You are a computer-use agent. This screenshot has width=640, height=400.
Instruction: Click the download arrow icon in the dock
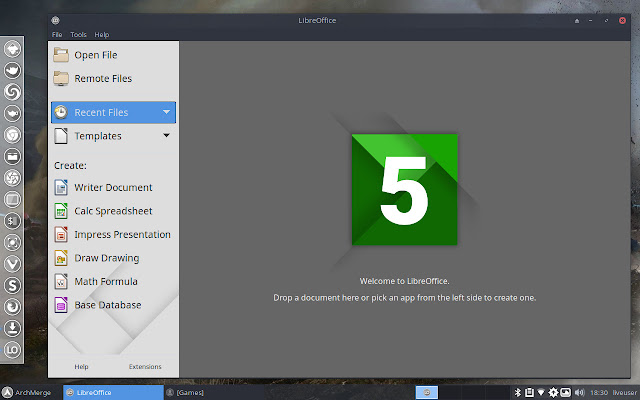tap(12, 328)
